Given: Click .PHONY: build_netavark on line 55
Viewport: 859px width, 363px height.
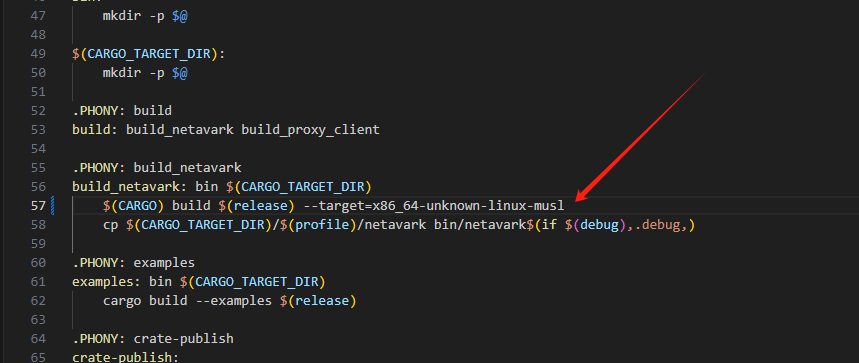Looking at the screenshot, I should point(157,168).
